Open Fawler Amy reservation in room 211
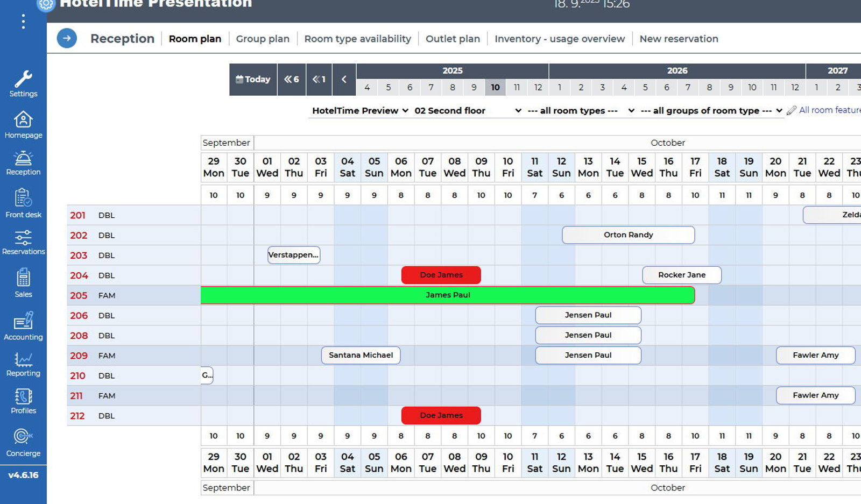The width and height of the screenshot is (861, 504). point(816,395)
